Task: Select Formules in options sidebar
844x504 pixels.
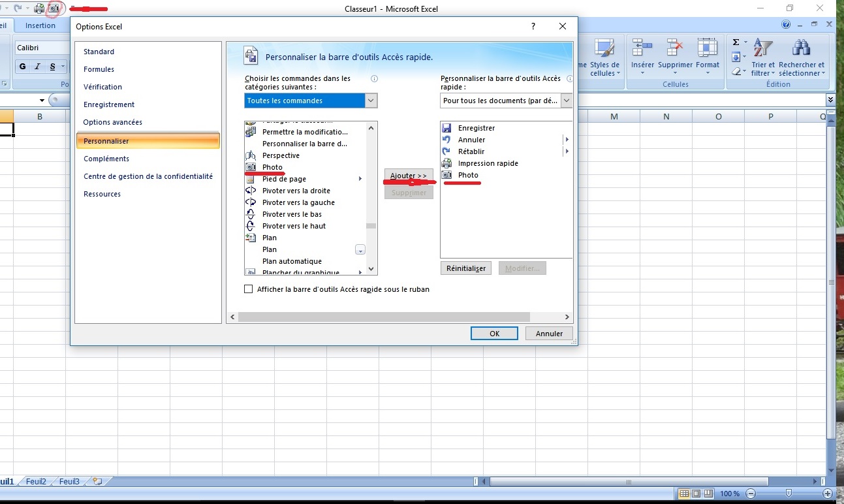Action: point(99,69)
